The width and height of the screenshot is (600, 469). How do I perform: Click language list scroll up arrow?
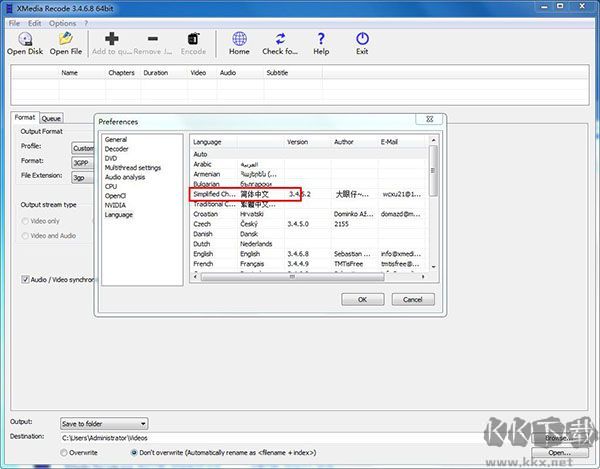point(433,140)
